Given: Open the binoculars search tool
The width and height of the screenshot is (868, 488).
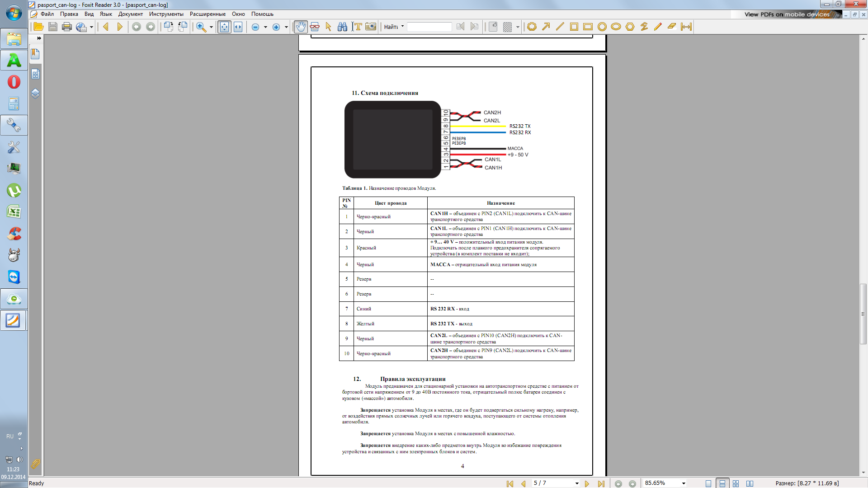Looking at the screenshot, I should point(342,27).
